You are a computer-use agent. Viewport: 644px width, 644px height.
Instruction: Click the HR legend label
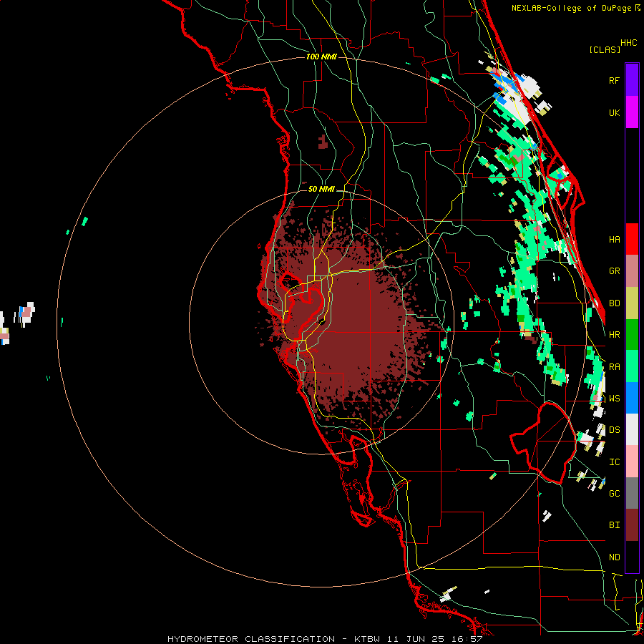tap(614, 335)
